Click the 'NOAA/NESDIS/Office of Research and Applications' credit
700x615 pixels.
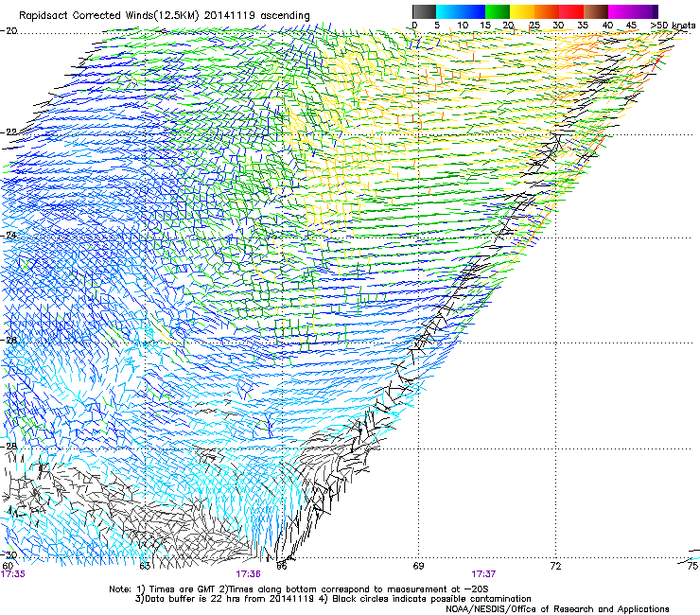click(557, 608)
